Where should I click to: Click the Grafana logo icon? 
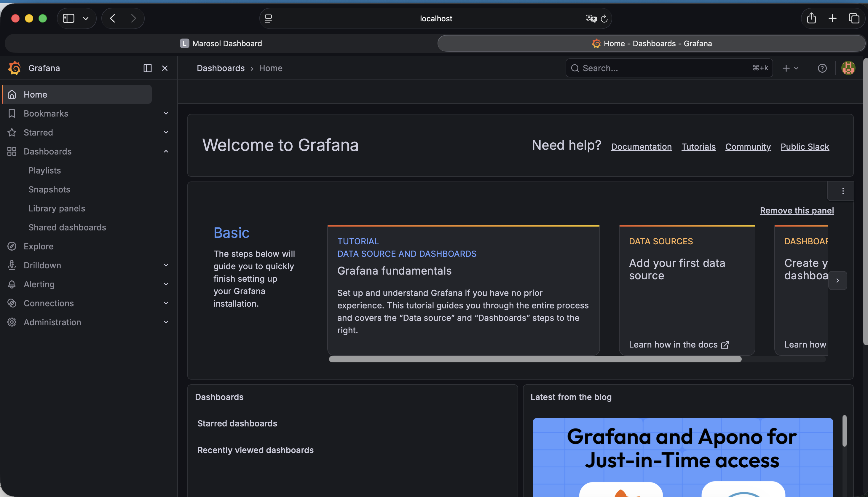pyautogui.click(x=15, y=68)
